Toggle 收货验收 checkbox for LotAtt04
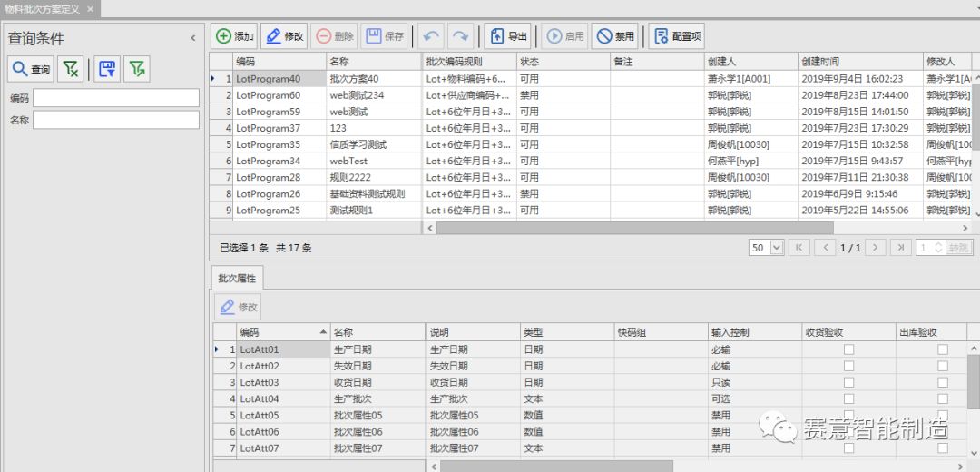This screenshot has width=980, height=472. (848, 398)
